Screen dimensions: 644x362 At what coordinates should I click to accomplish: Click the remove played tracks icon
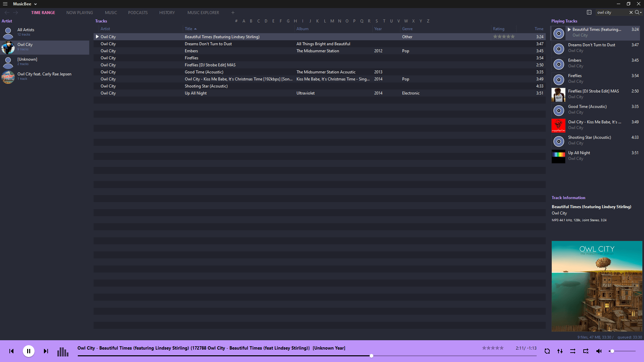586,351
